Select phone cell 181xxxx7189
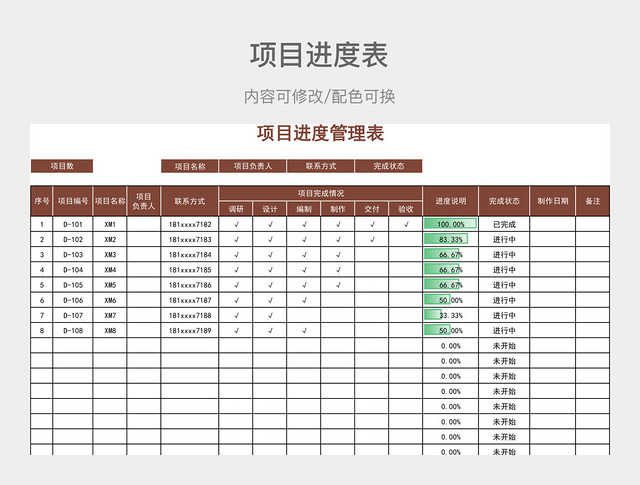The width and height of the screenshot is (640, 485). (190, 331)
